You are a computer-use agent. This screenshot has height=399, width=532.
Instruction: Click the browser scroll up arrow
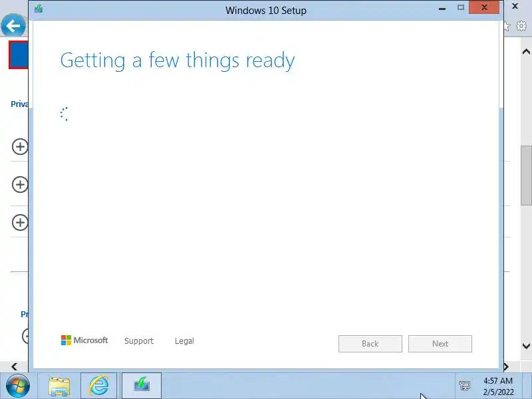click(x=526, y=52)
